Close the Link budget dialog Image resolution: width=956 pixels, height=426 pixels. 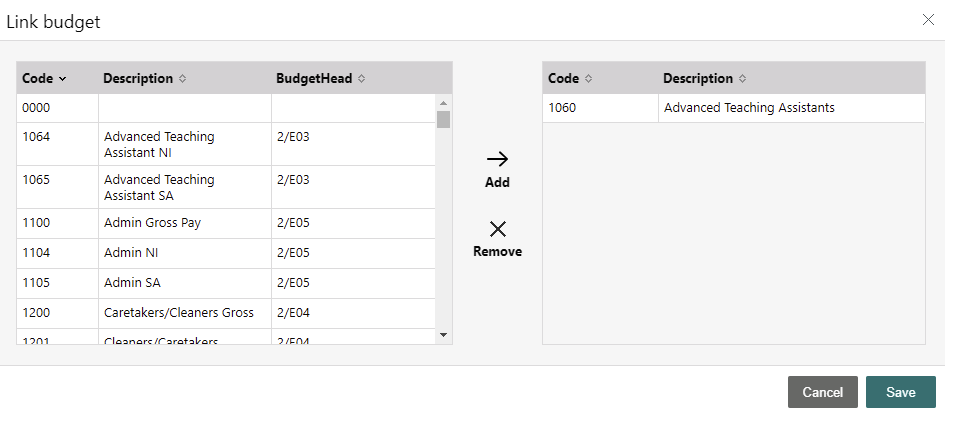coord(928,20)
